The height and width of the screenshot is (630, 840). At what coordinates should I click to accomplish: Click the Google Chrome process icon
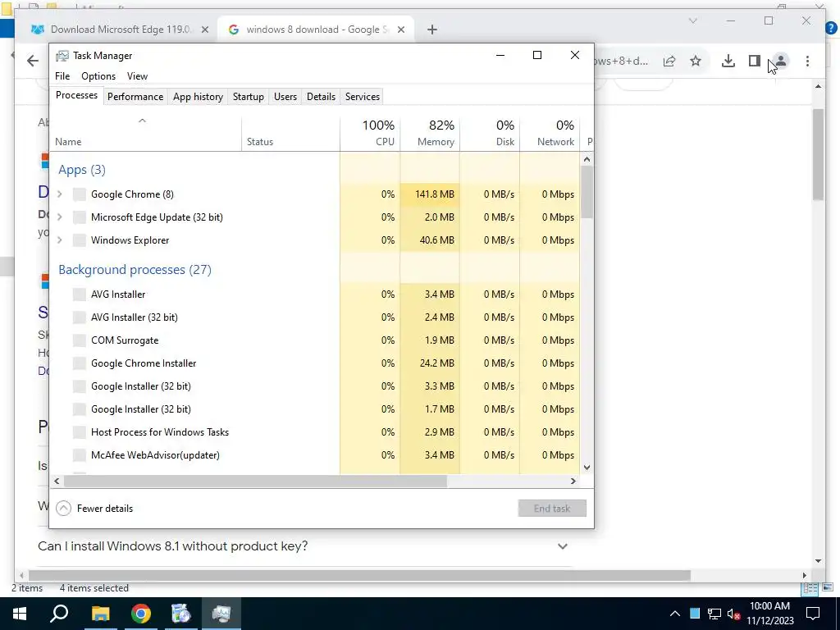pos(80,194)
